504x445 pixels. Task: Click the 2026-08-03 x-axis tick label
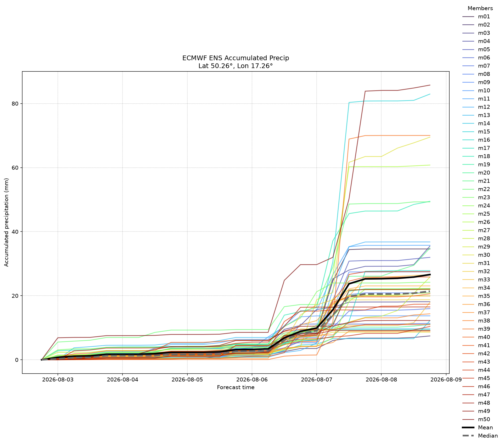58,379
